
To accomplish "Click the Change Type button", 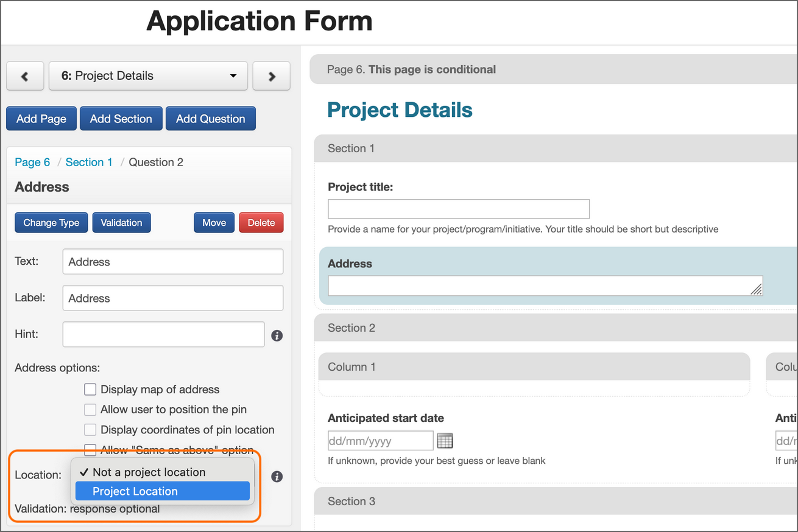I will point(51,223).
